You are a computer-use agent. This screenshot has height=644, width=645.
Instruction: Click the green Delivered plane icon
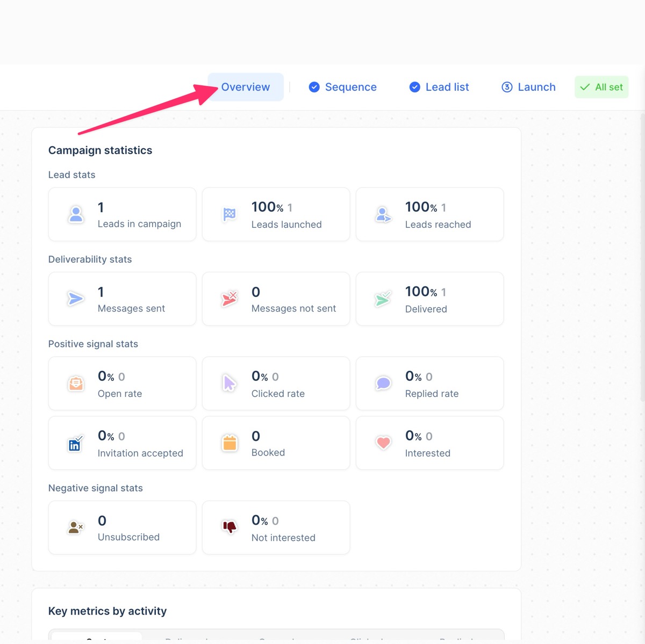(x=383, y=299)
